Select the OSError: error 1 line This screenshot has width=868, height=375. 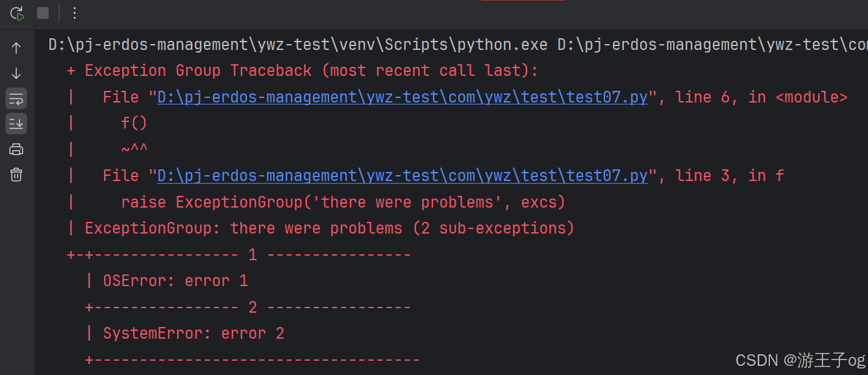click(175, 281)
